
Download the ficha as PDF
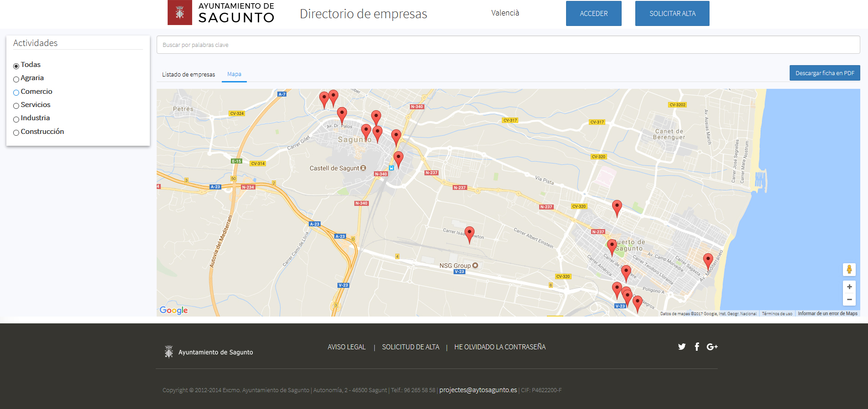(824, 73)
